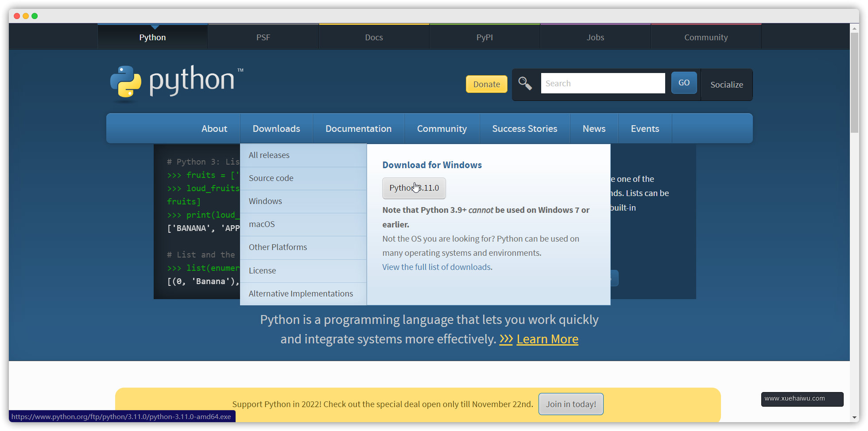The height and width of the screenshot is (431, 868).
Task: Click the GO search button
Action: [x=684, y=83]
